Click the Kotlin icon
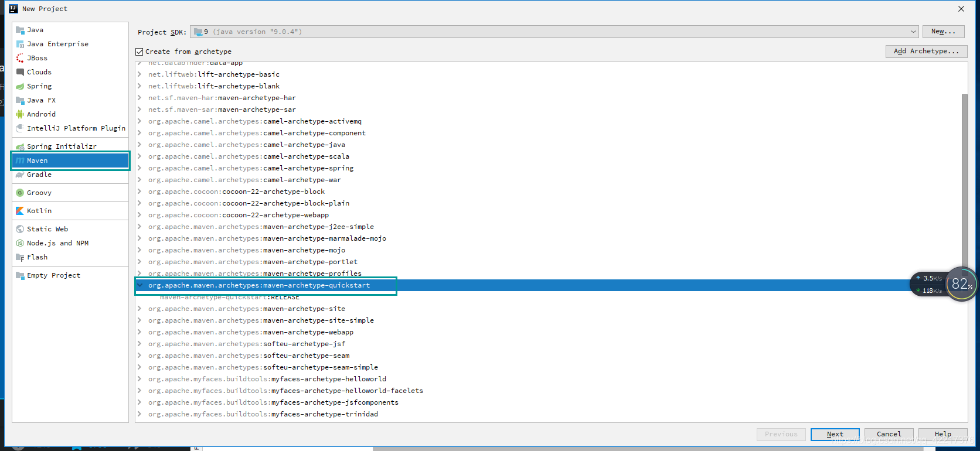Viewport: 980px width, 451px height. pyautogui.click(x=20, y=211)
